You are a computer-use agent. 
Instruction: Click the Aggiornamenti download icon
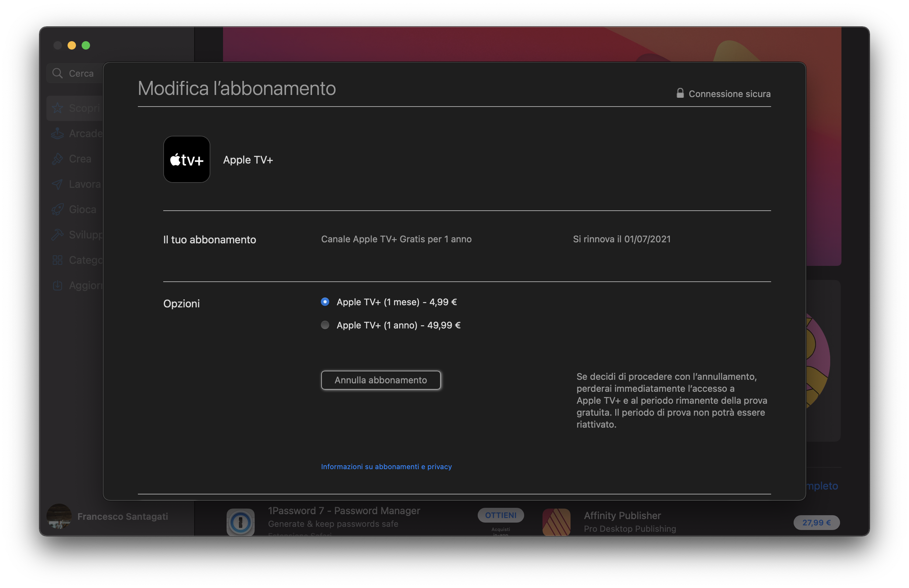pyautogui.click(x=57, y=285)
